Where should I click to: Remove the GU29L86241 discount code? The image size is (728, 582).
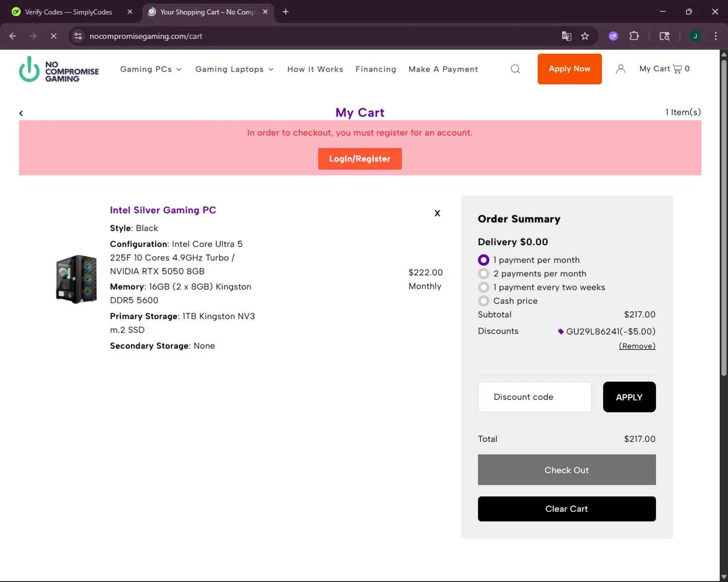coord(637,346)
